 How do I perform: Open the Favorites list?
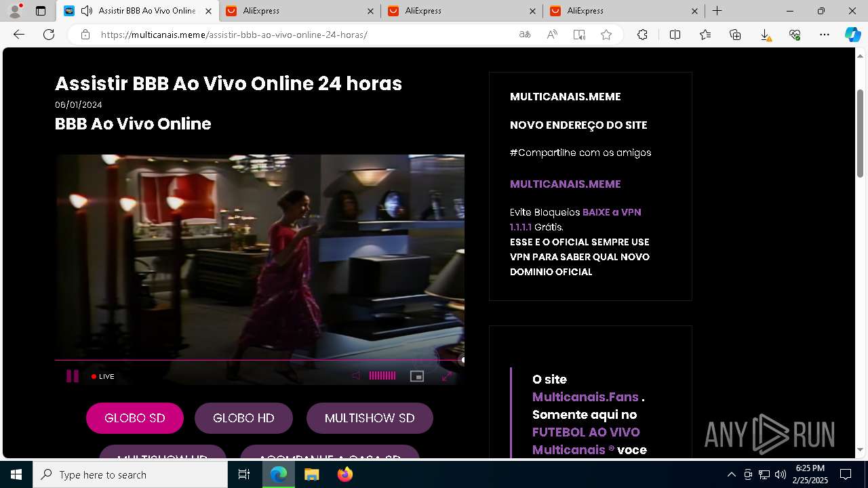(x=705, y=35)
